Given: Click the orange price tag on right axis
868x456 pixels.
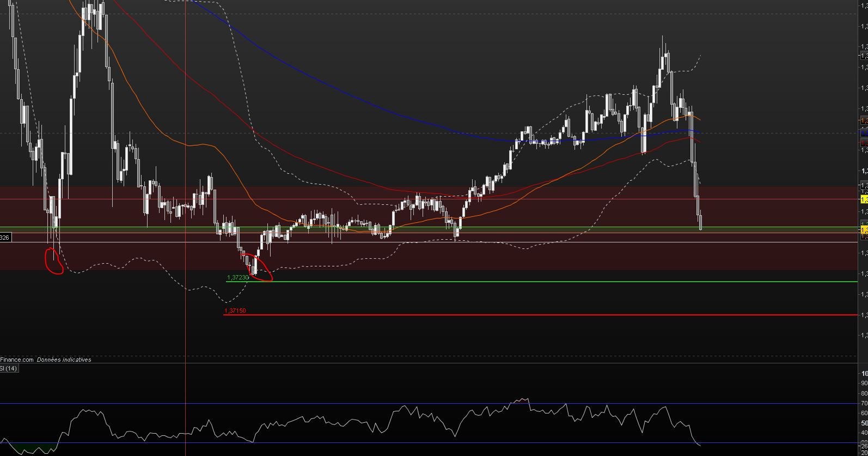Looking at the screenshot, I should 864,120.
